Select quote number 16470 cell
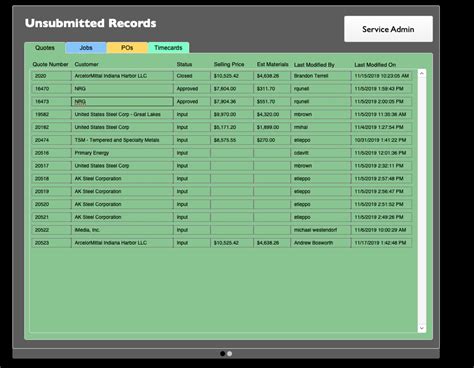This screenshot has width=474, height=368. tap(51, 89)
